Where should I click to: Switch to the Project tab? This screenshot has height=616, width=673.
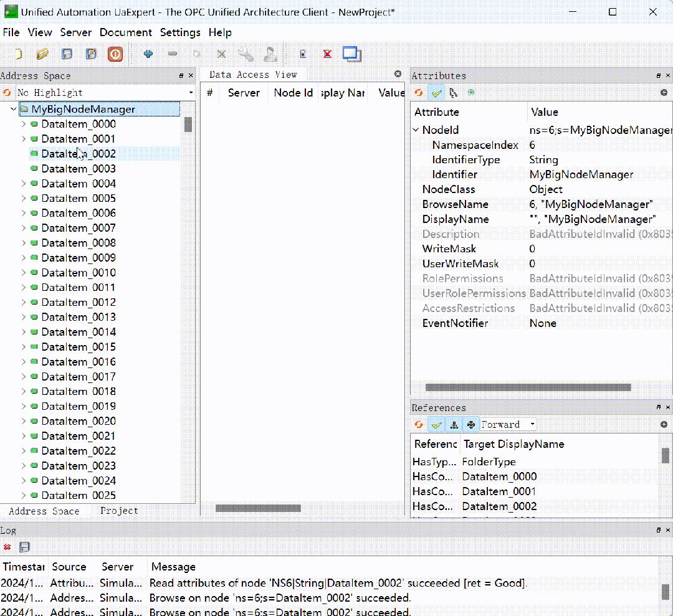coord(119,511)
